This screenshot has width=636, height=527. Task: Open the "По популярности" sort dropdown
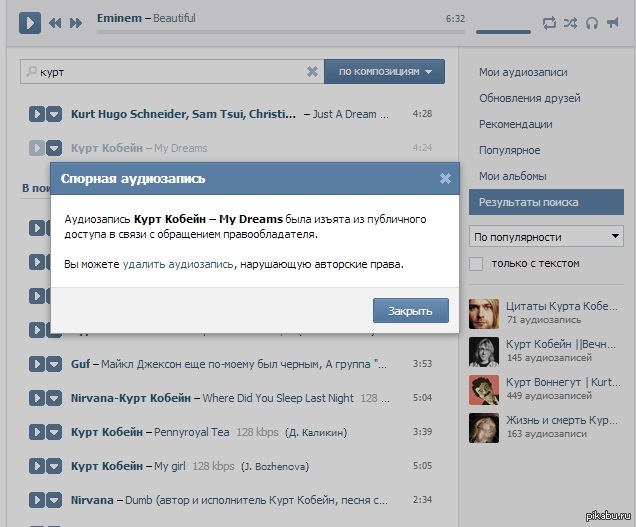pos(546,237)
